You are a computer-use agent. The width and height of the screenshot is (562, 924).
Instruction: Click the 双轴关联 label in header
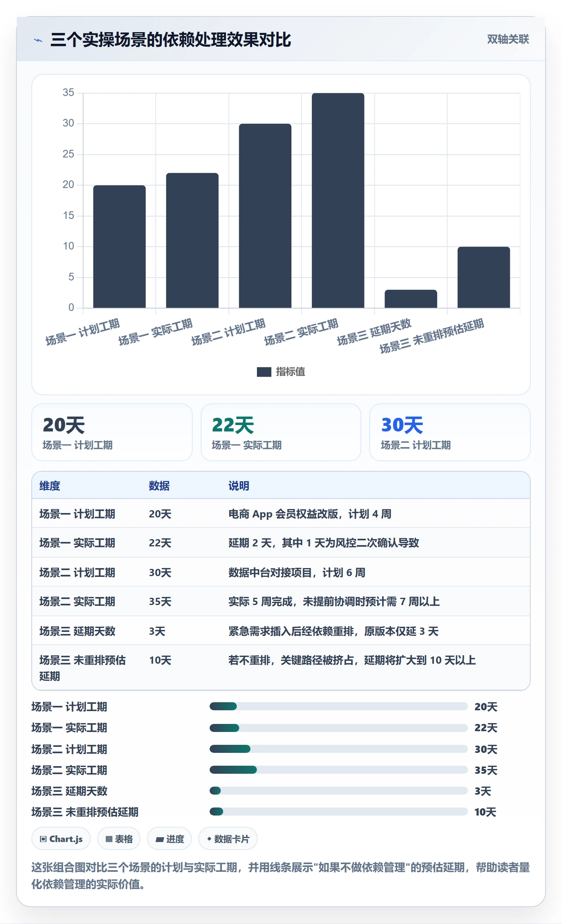[508, 39]
